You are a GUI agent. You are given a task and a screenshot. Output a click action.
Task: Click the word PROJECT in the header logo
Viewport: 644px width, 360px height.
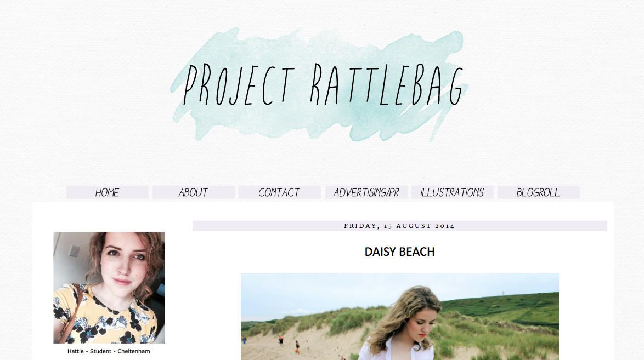pos(240,85)
